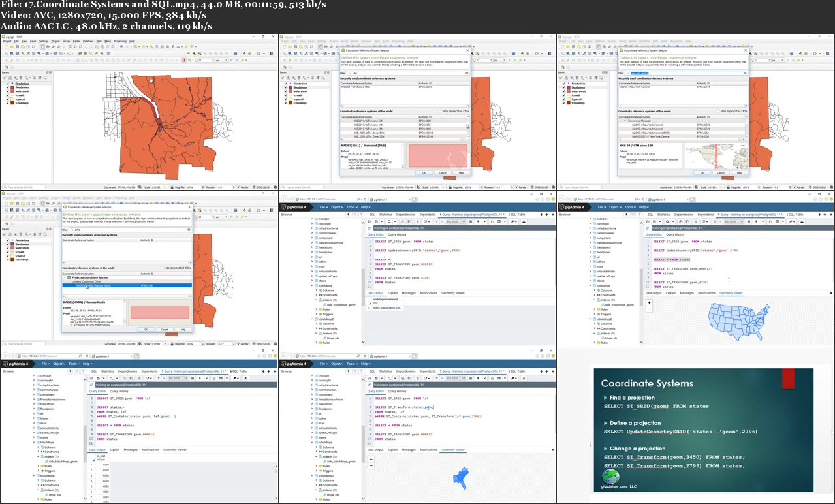835x504 pixels.
Task: Click Copy icon in US map pgAdmin toolbar
Action: 681,221
